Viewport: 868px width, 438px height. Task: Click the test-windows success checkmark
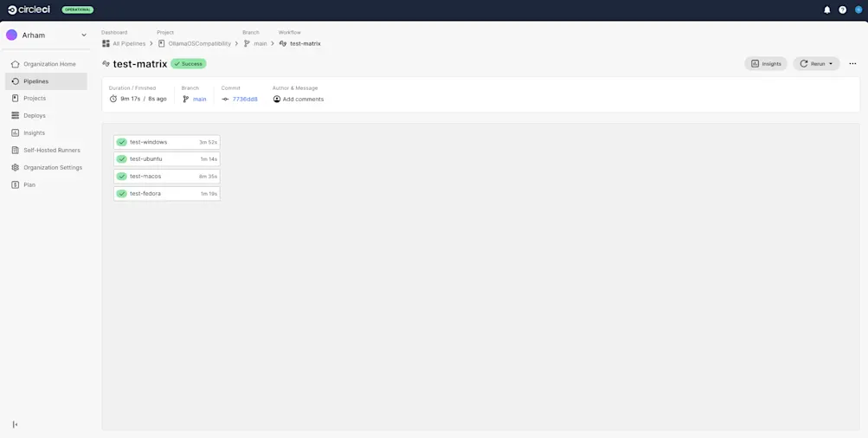121,142
